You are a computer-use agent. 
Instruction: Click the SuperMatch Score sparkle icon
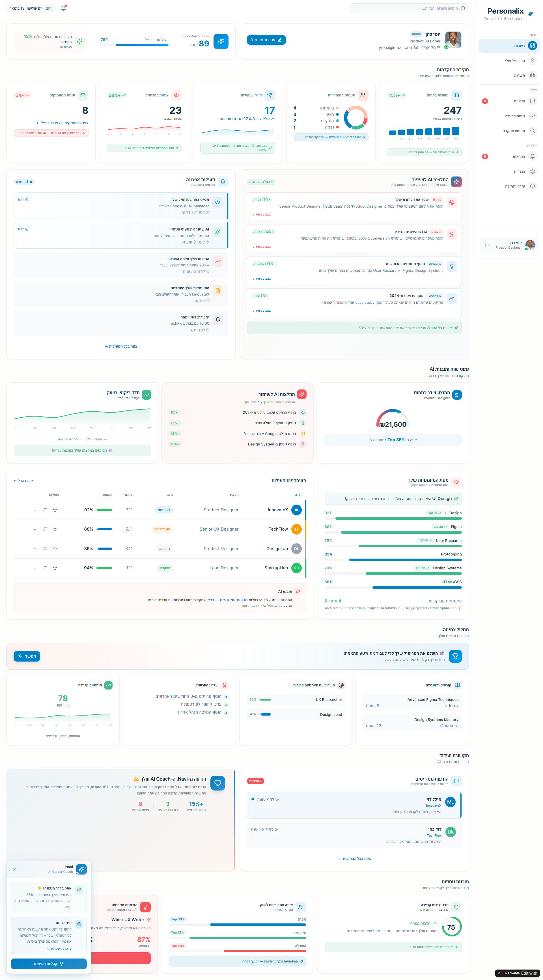(221, 42)
